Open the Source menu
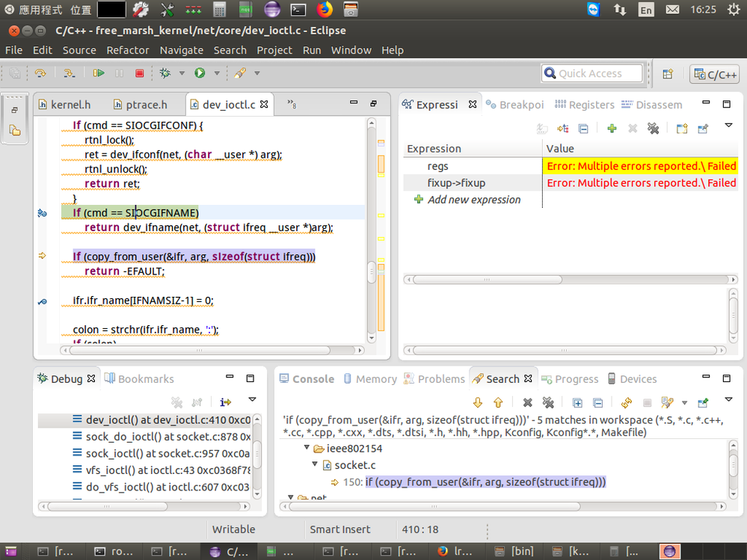The image size is (747, 560). click(79, 50)
